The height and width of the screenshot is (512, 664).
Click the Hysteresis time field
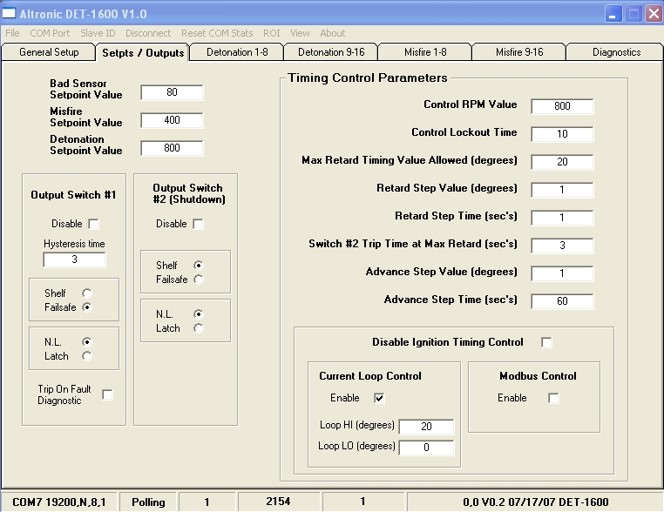[74, 259]
